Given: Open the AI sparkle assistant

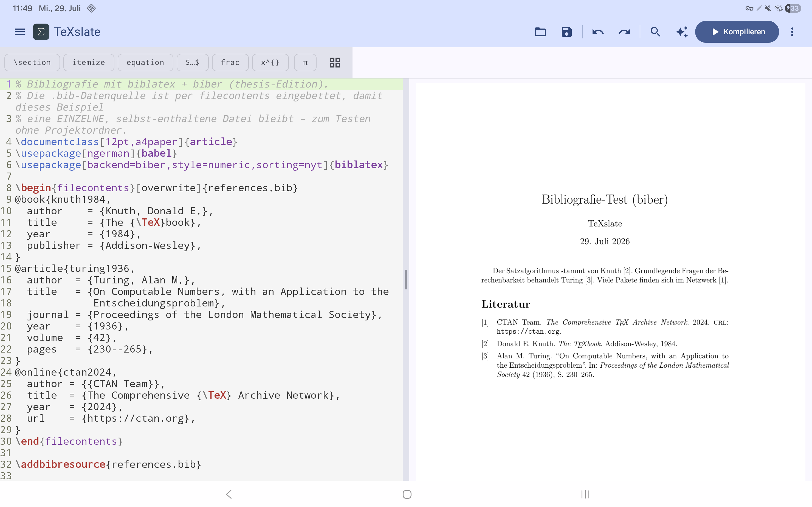Looking at the screenshot, I should click(x=682, y=32).
